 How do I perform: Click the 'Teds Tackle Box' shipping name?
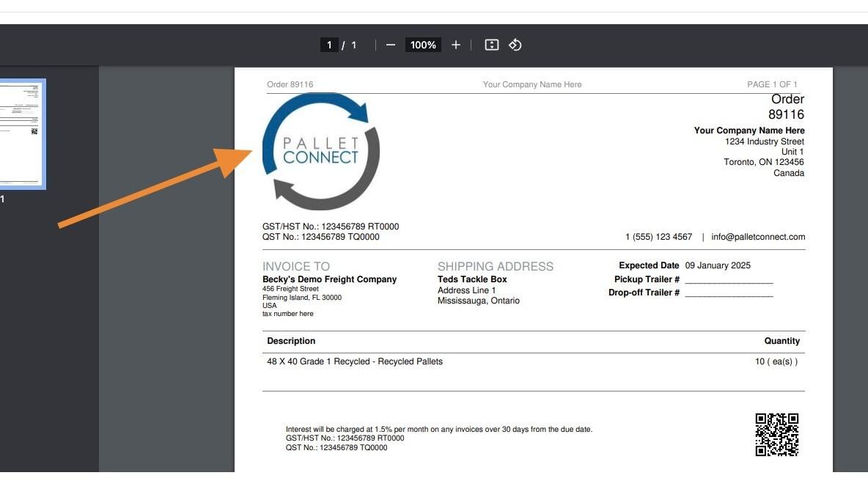pos(472,279)
